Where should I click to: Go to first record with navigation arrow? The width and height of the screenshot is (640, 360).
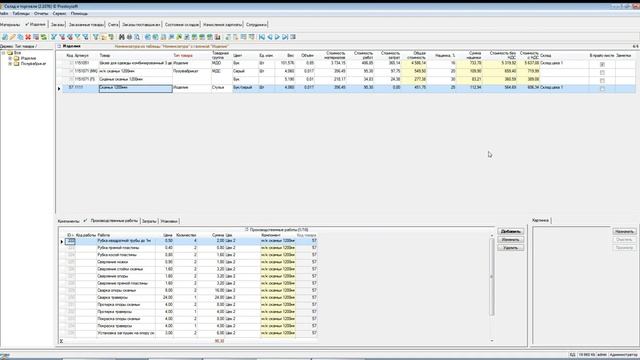click(x=262, y=37)
